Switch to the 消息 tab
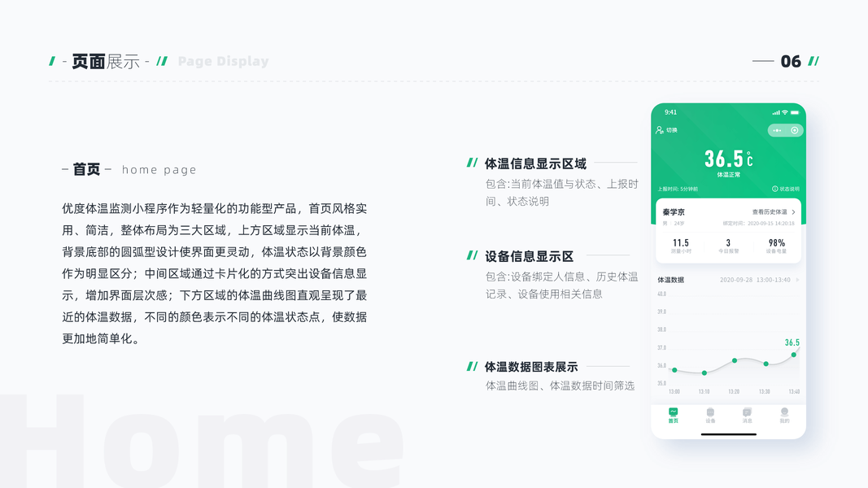 (x=748, y=416)
